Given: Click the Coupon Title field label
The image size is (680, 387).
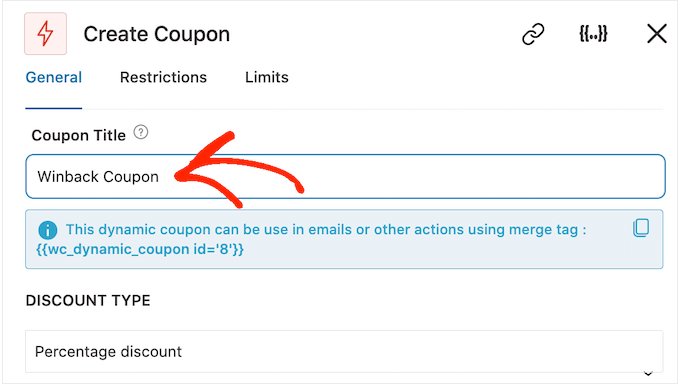Looking at the screenshot, I should 78,135.
